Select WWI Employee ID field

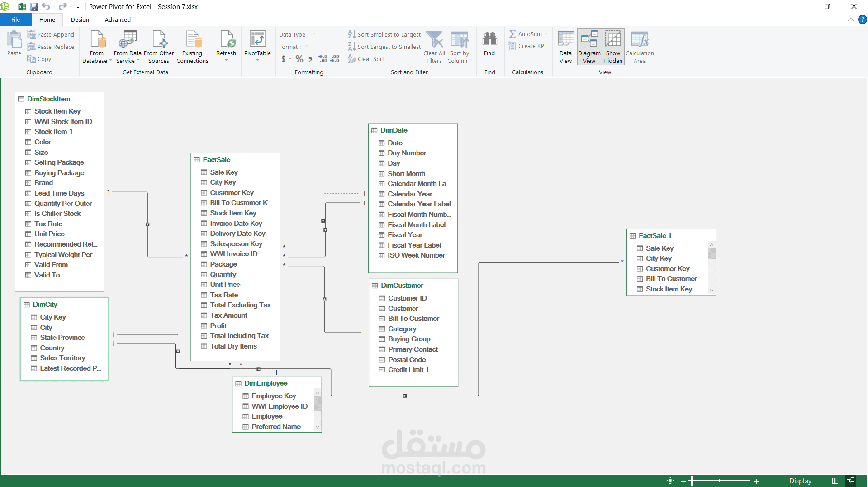point(280,406)
